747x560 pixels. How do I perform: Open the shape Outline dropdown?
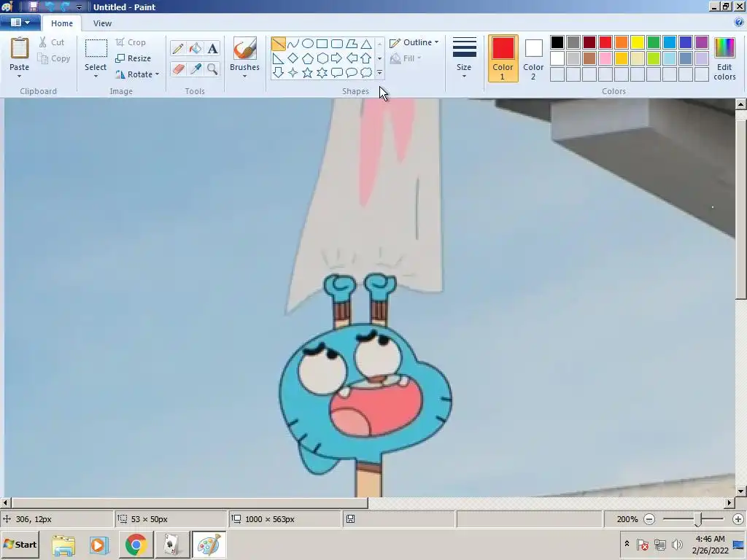point(414,42)
